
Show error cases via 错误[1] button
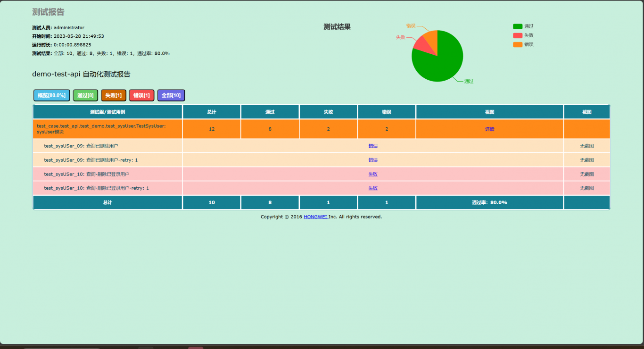[141, 95]
